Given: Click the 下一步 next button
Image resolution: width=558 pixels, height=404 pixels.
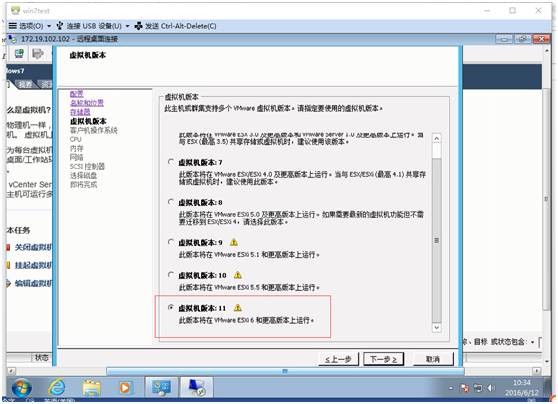Looking at the screenshot, I should coord(384,359).
